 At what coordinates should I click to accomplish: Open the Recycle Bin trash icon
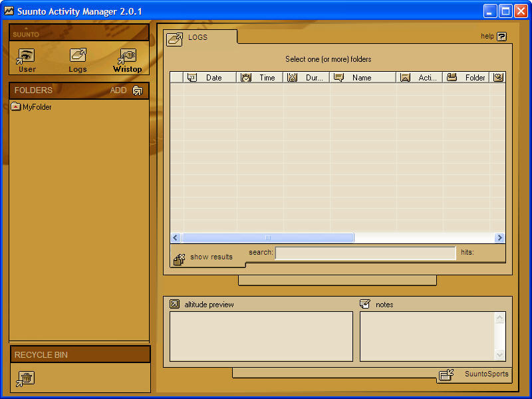pyautogui.click(x=25, y=378)
